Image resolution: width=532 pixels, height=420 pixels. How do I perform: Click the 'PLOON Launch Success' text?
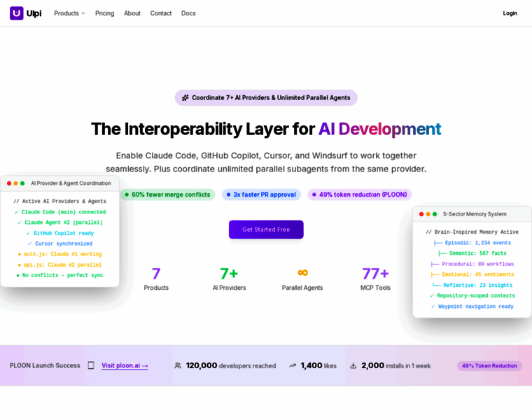coord(45,365)
